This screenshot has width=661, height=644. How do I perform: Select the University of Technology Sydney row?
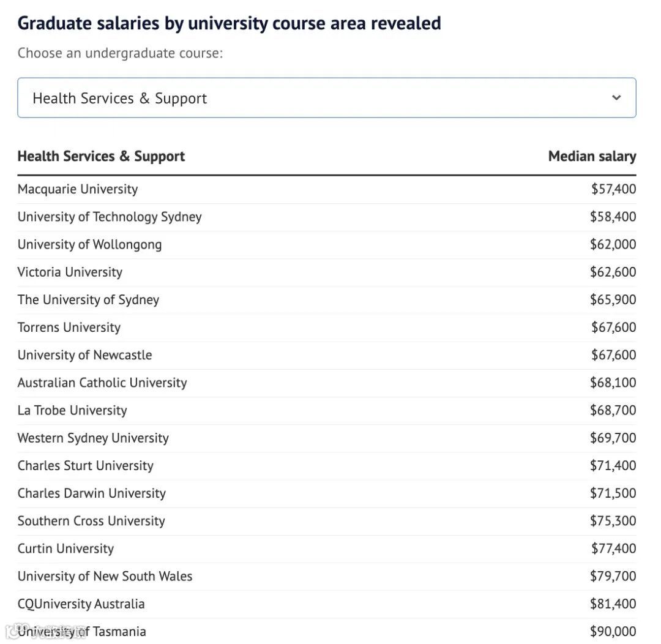110,217
